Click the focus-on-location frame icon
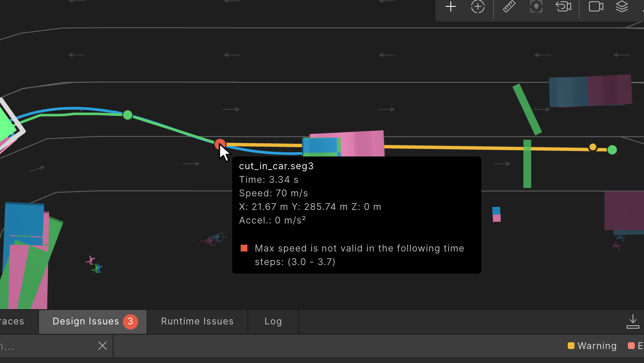 pyautogui.click(x=536, y=6)
